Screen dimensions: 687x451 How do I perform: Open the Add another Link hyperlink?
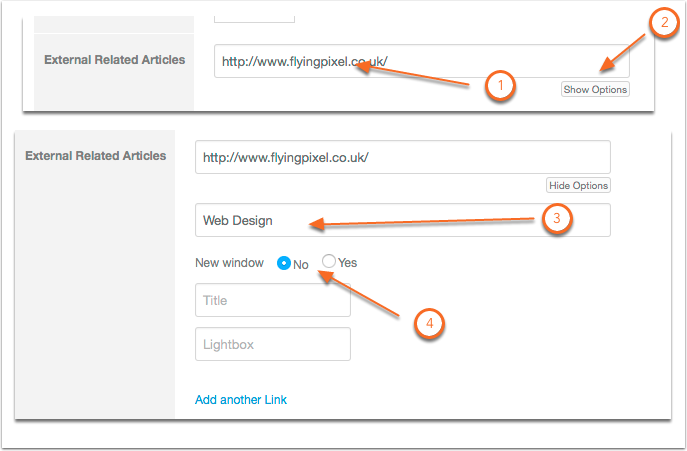coord(241,400)
